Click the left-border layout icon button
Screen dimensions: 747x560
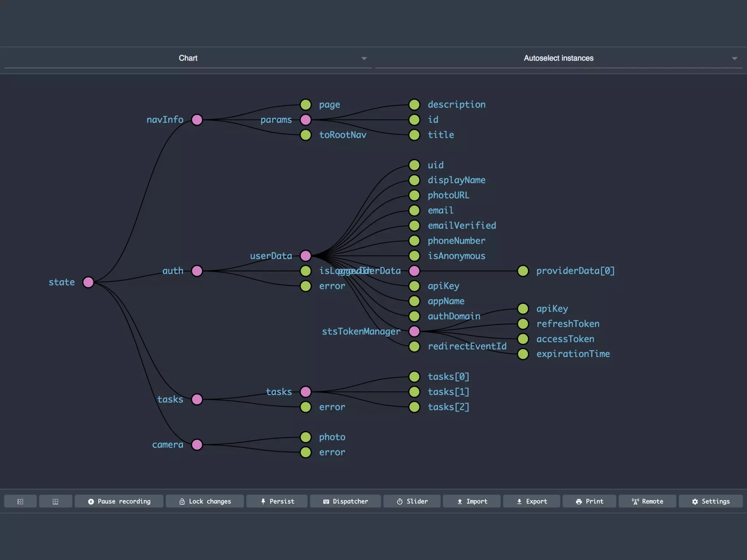[x=20, y=501]
